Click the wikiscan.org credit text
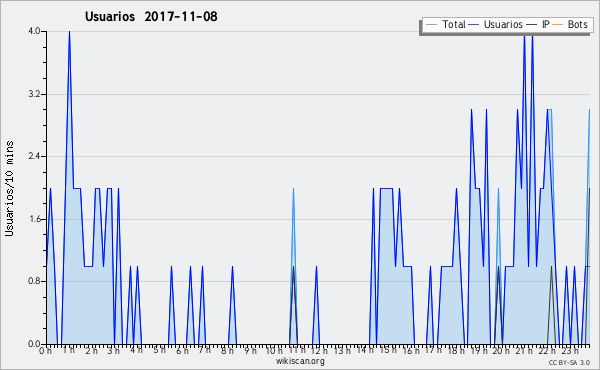 point(300,361)
